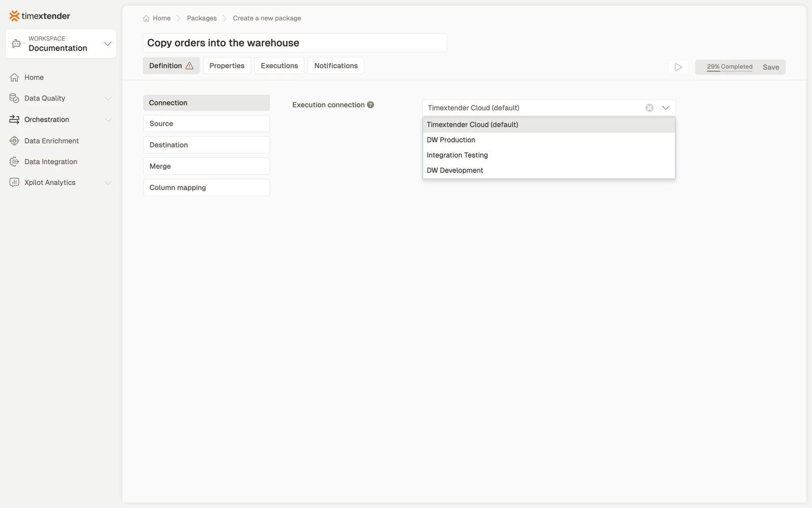This screenshot has height=508, width=812.
Task: Click the Execution connection help icon
Action: click(x=370, y=105)
